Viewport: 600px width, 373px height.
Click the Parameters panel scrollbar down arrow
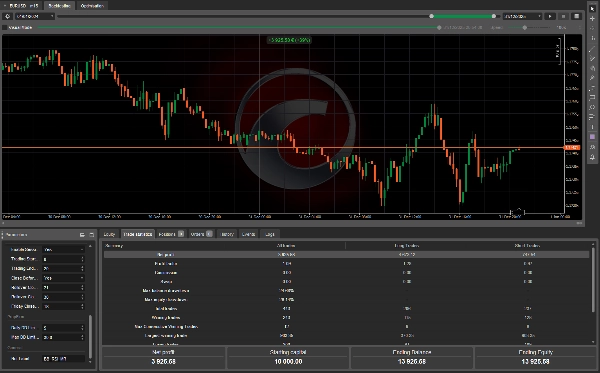pos(90,362)
